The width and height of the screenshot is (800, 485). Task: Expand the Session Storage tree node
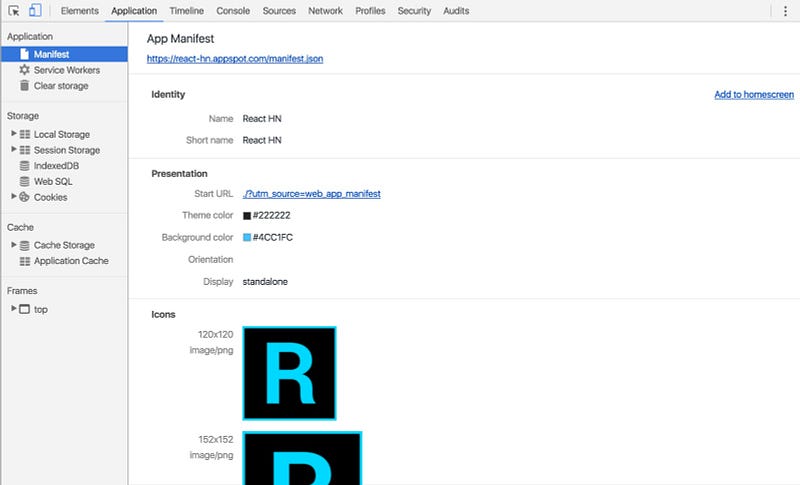(14, 149)
